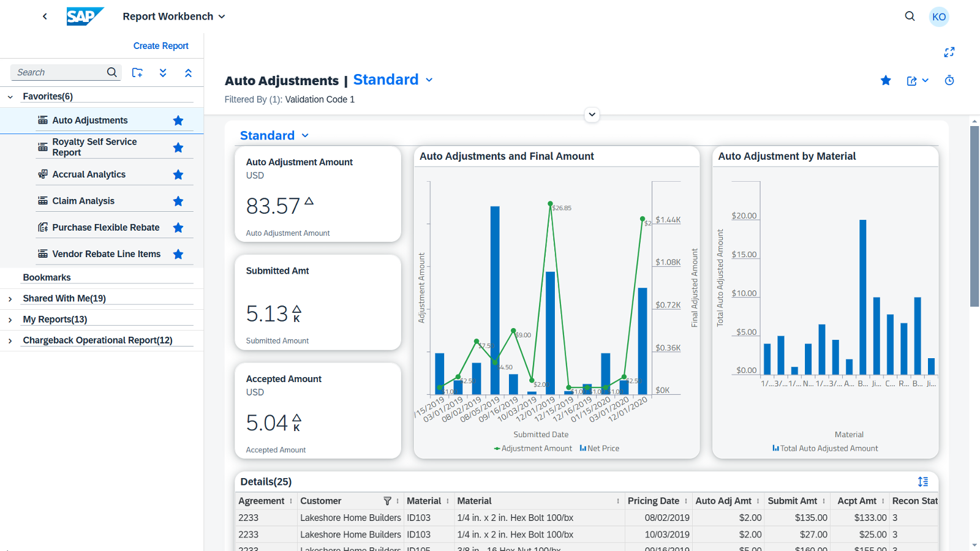This screenshot has height=551, width=980.
Task: Open sort settings icon in the Details table
Action: (922, 482)
